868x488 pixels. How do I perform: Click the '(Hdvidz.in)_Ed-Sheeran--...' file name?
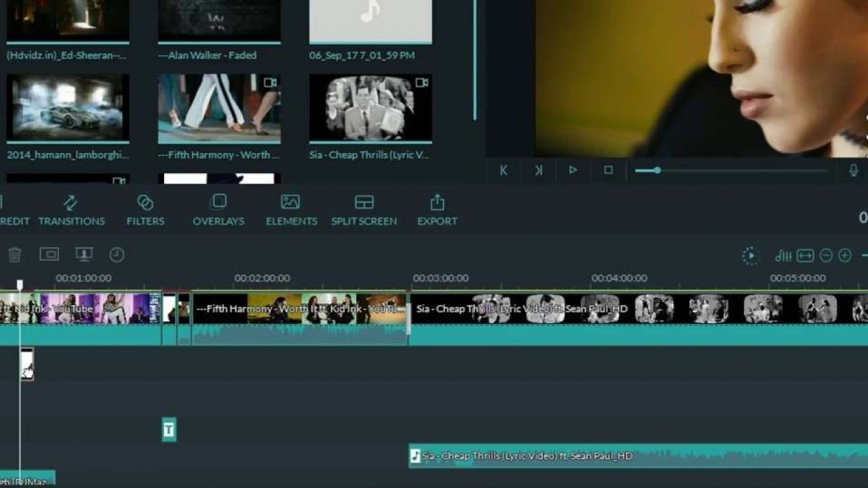point(67,56)
